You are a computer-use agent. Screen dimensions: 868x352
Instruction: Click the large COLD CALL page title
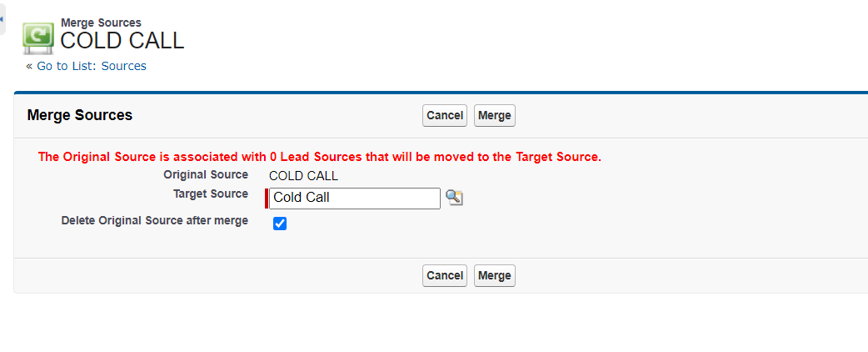(122, 41)
